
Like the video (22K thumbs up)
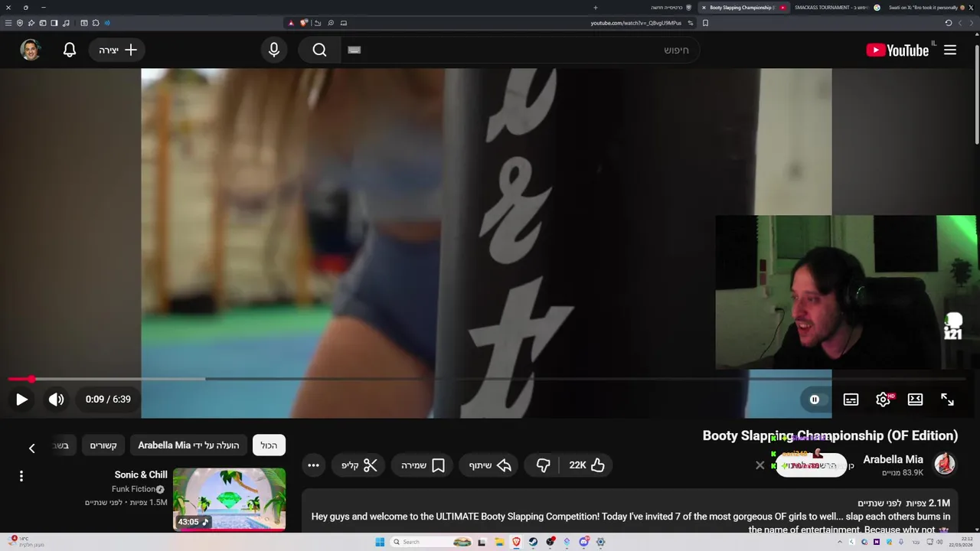(587, 465)
